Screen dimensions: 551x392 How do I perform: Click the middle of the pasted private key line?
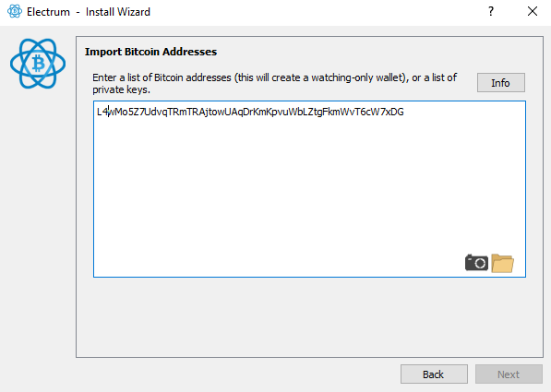(x=250, y=112)
